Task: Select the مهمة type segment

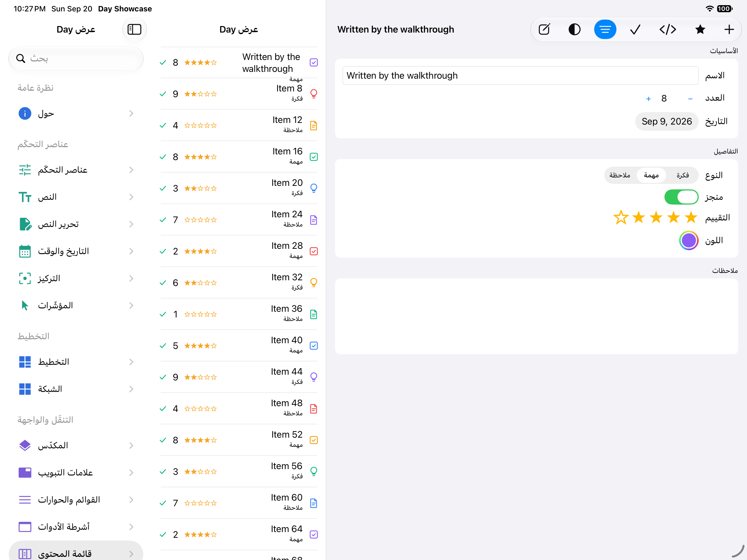Action: click(x=651, y=175)
